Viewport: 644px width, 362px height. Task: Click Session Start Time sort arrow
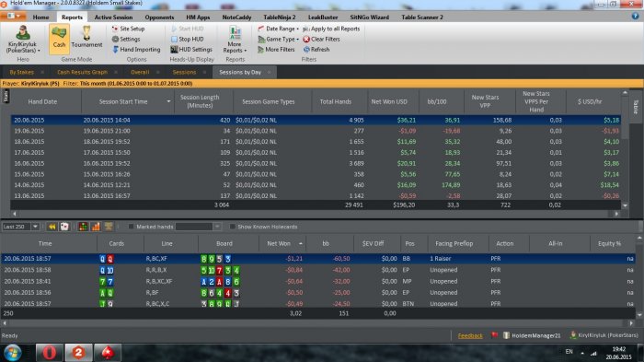coord(168,101)
